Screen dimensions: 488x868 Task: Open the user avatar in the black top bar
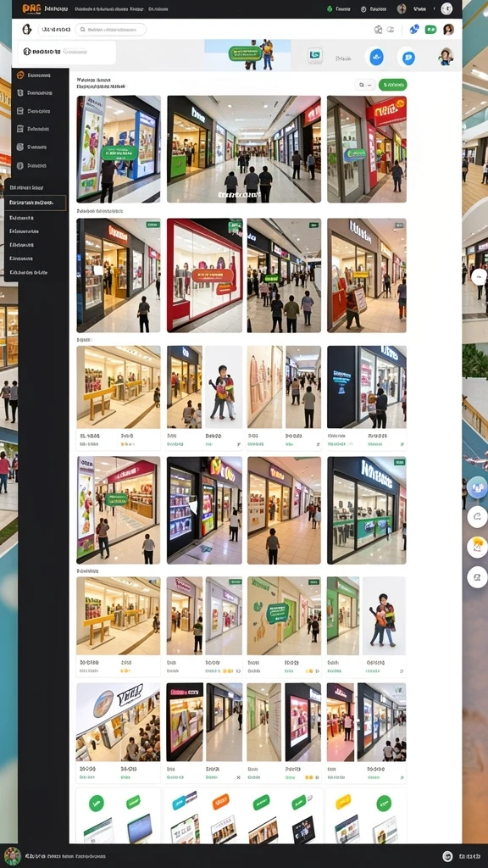coord(402,8)
